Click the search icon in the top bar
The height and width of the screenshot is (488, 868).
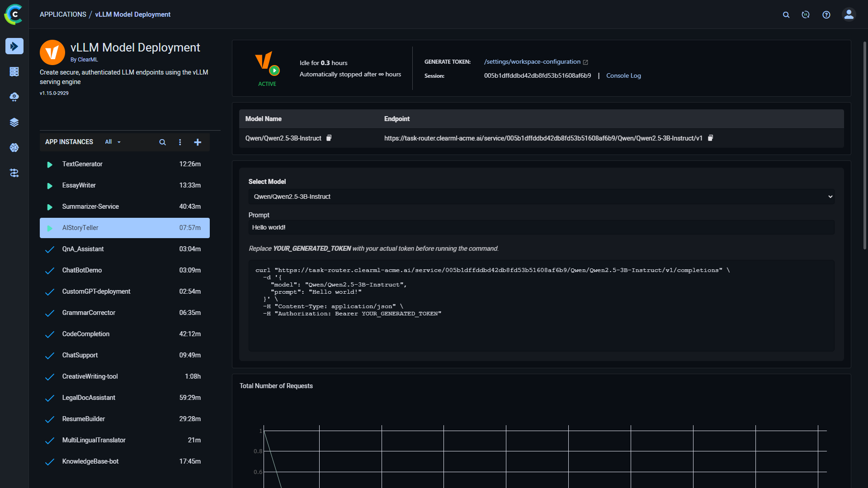point(786,14)
